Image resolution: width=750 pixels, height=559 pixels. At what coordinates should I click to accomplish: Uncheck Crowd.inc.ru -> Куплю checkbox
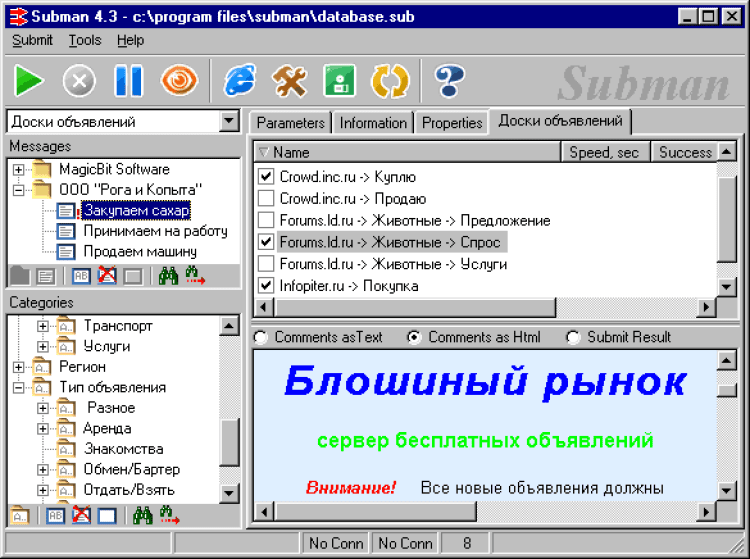click(265, 176)
